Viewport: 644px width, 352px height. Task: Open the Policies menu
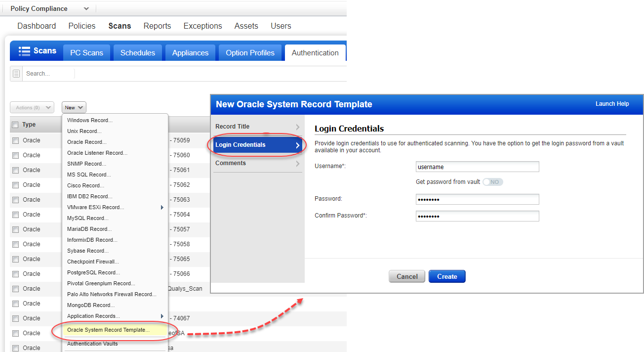click(x=82, y=26)
